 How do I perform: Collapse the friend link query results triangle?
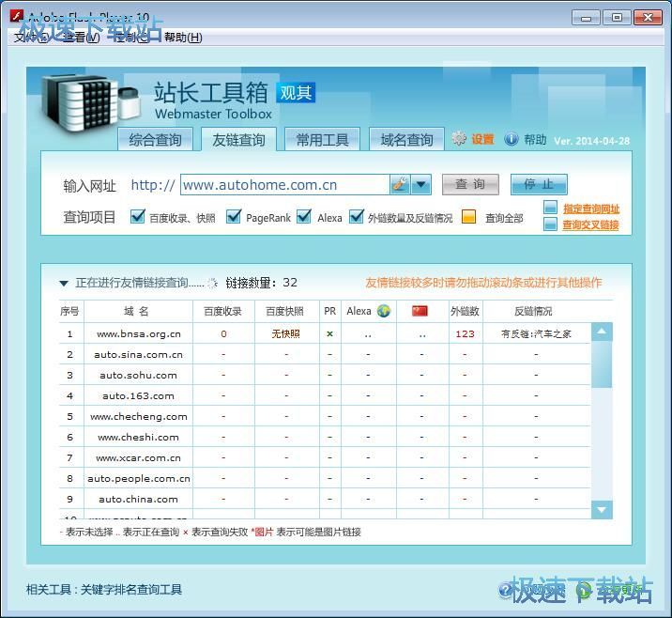click(64, 283)
